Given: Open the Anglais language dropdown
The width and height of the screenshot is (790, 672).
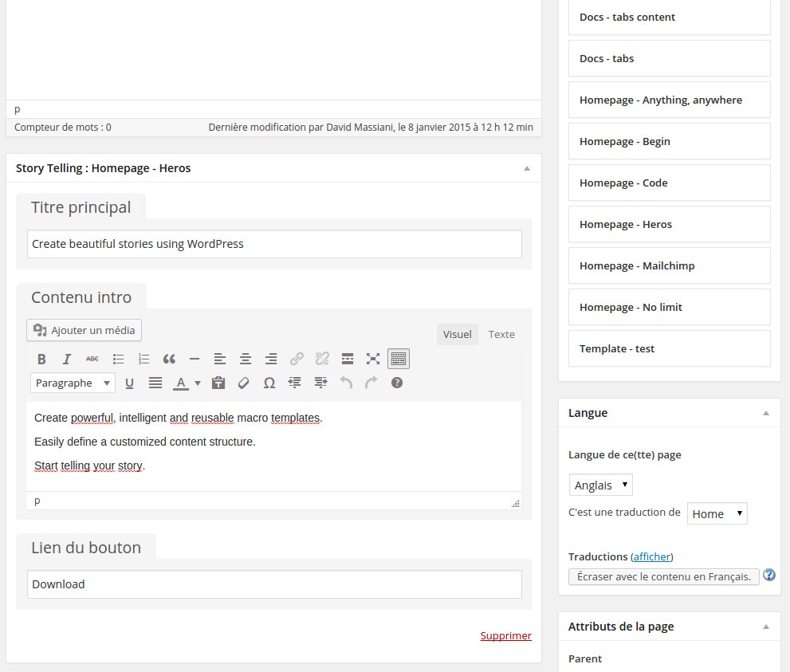Looking at the screenshot, I should pyautogui.click(x=600, y=485).
